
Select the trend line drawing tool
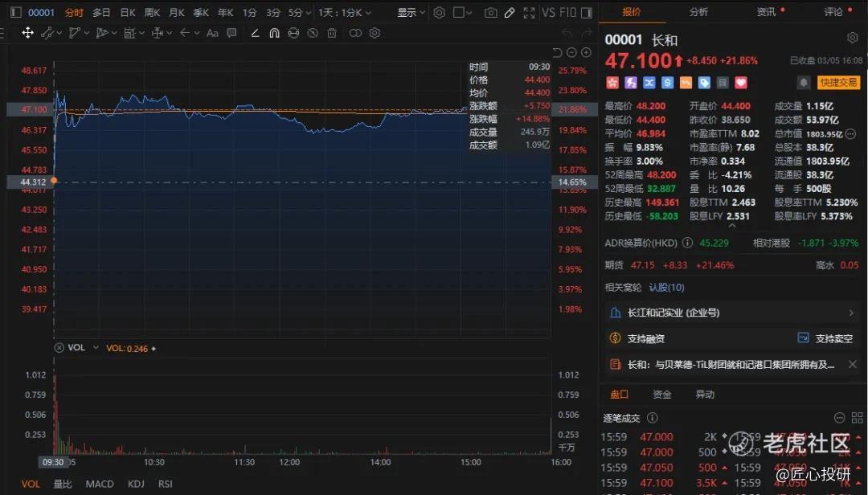click(47, 33)
